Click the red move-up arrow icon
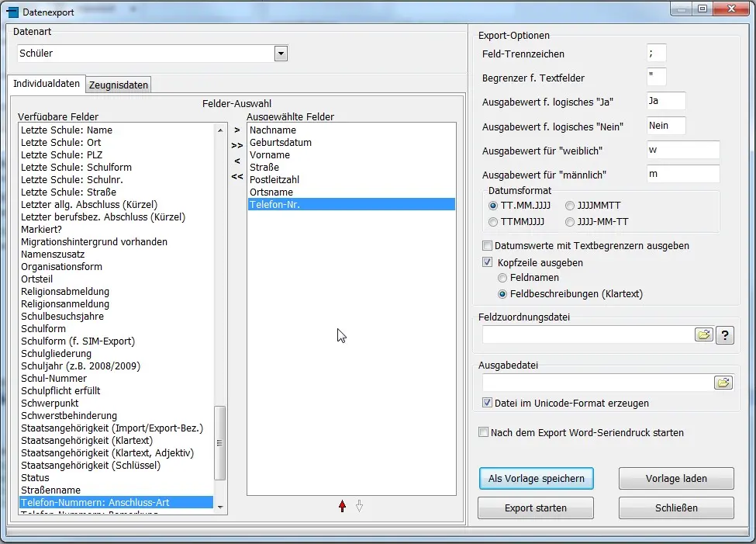 click(x=342, y=506)
